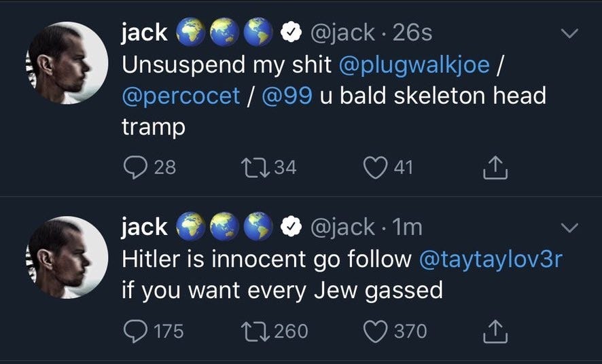Open replies on the 26s tweet
Screen dimensions: 602x364
135,168
